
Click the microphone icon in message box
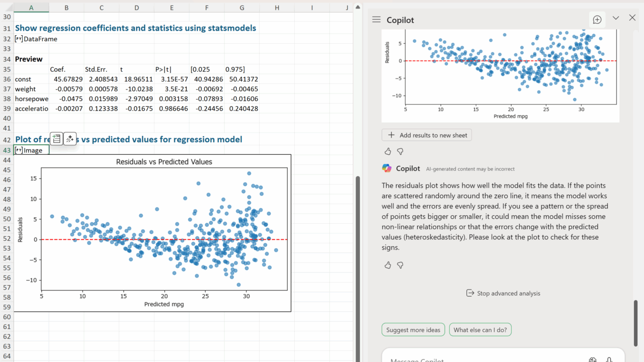coord(609,360)
